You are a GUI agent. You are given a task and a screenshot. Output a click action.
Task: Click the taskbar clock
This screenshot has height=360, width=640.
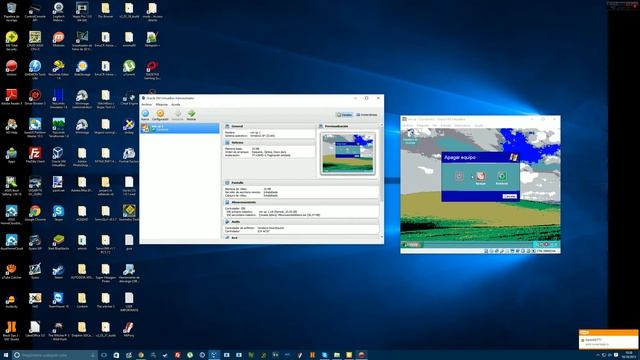click(x=628, y=355)
